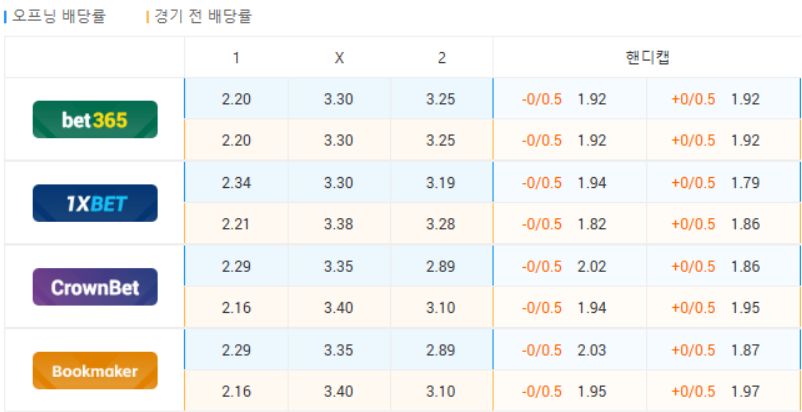This screenshot has height=412, width=802.
Task: Click the 핸디캡 column header
Action: click(645, 58)
